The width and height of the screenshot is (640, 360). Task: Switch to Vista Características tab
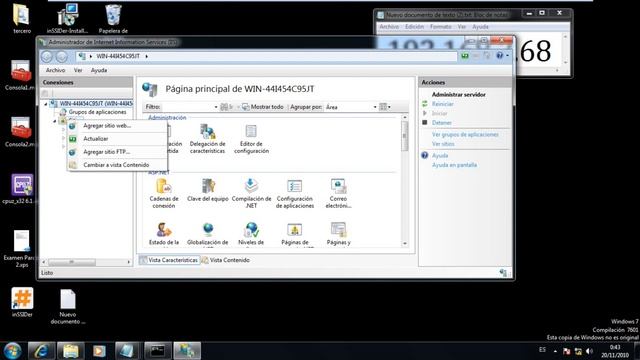point(169,260)
